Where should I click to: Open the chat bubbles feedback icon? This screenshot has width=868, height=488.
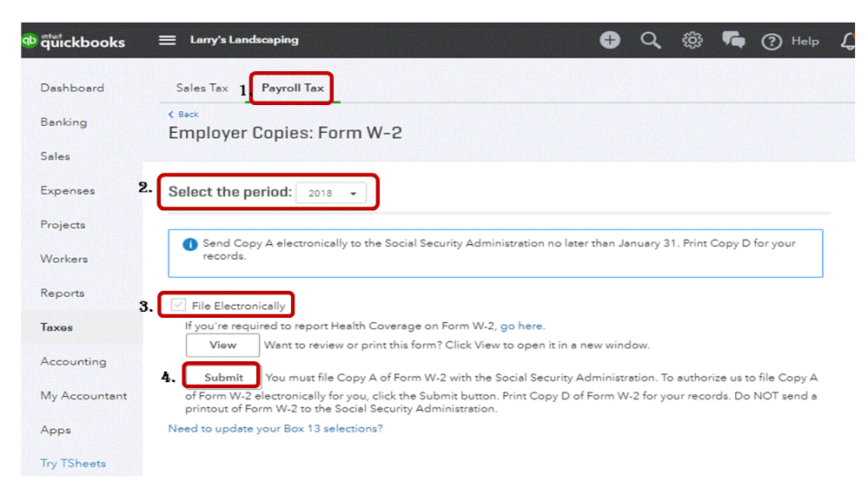coord(733,41)
